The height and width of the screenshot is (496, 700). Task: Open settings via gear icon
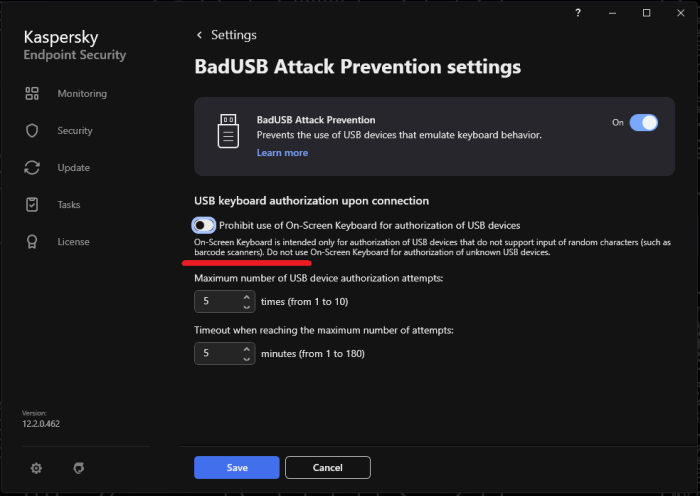pyautogui.click(x=36, y=468)
